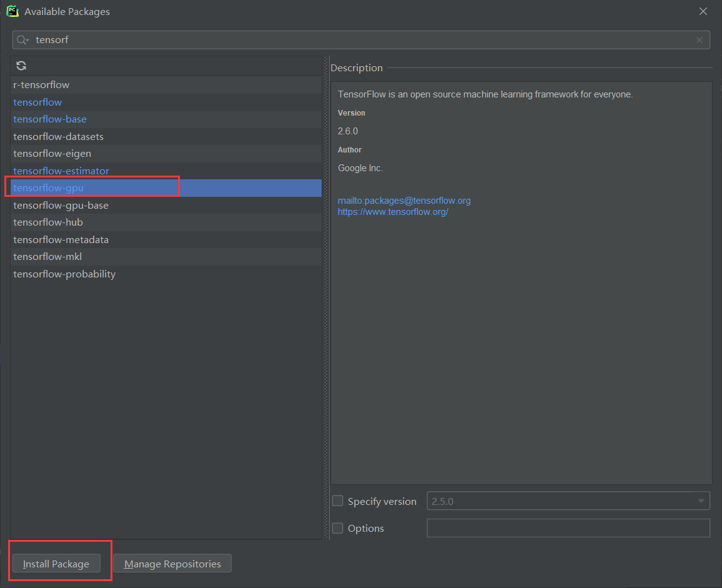This screenshot has width=722, height=588.
Task: Select r-tensorflow in the package list
Action: [41, 85]
